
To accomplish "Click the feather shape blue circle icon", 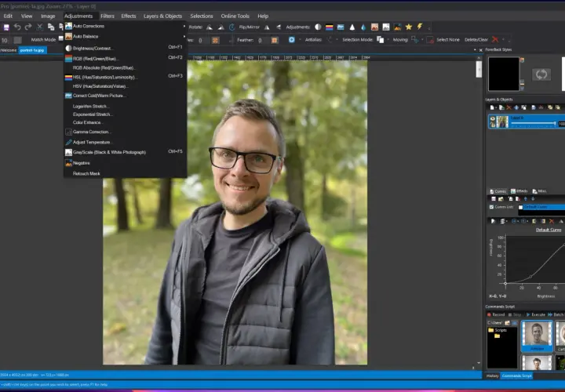I will [x=291, y=40].
